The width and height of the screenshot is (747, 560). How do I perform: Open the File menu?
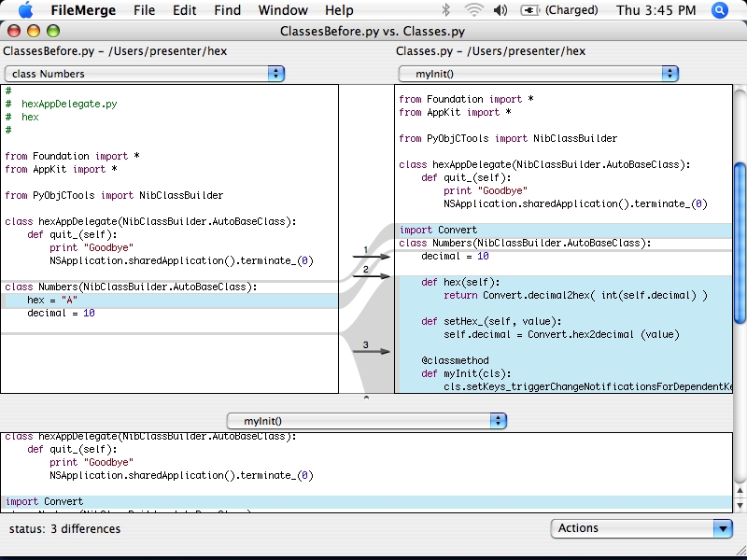(x=145, y=10)
